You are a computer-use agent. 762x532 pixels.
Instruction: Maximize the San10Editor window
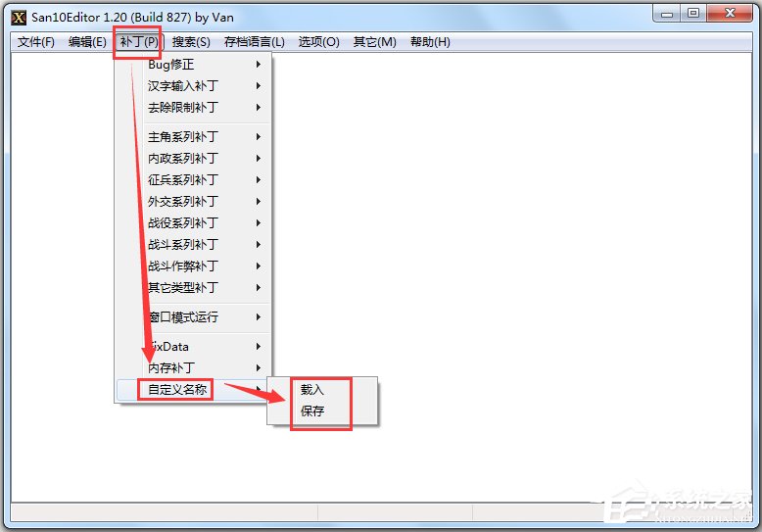[x=693, y=13]
